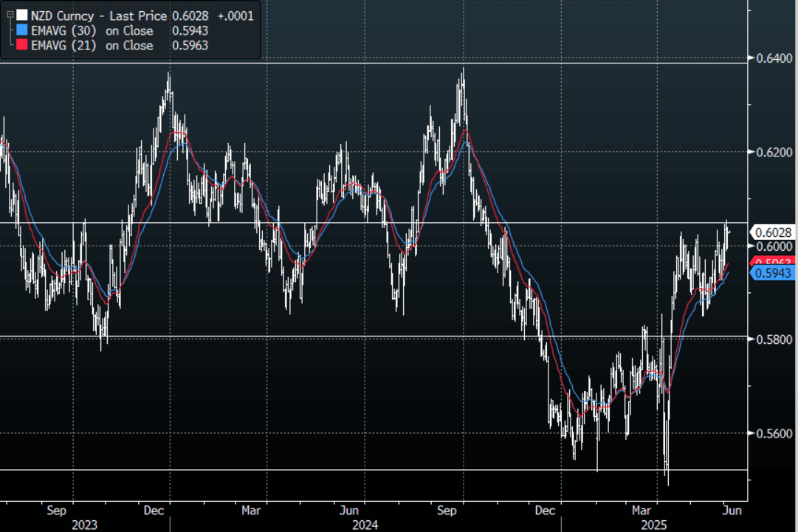The width and height of the screenshot is (798, 532).
Task: Collapse the legend tree with minus box
Action: point(8,15)
